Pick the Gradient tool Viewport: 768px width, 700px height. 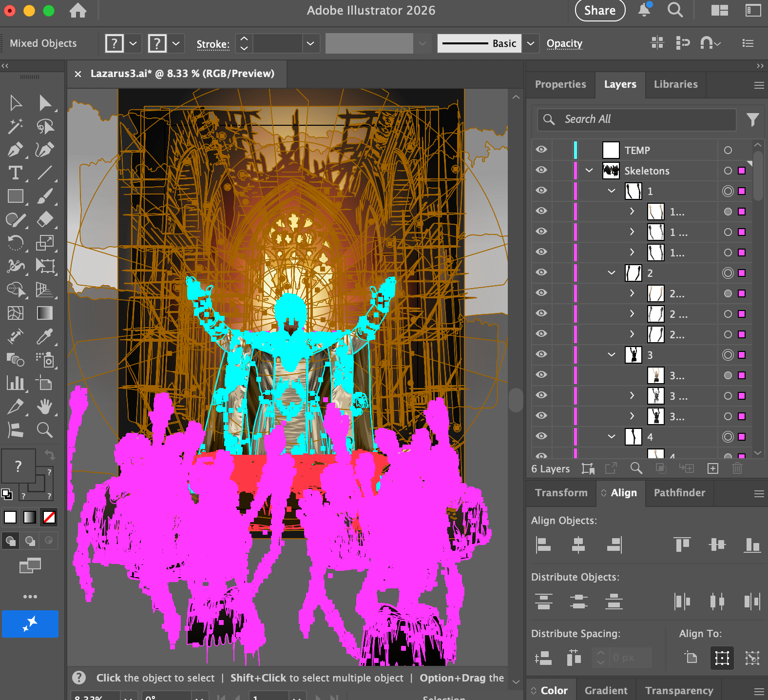[x=45, y=313]
